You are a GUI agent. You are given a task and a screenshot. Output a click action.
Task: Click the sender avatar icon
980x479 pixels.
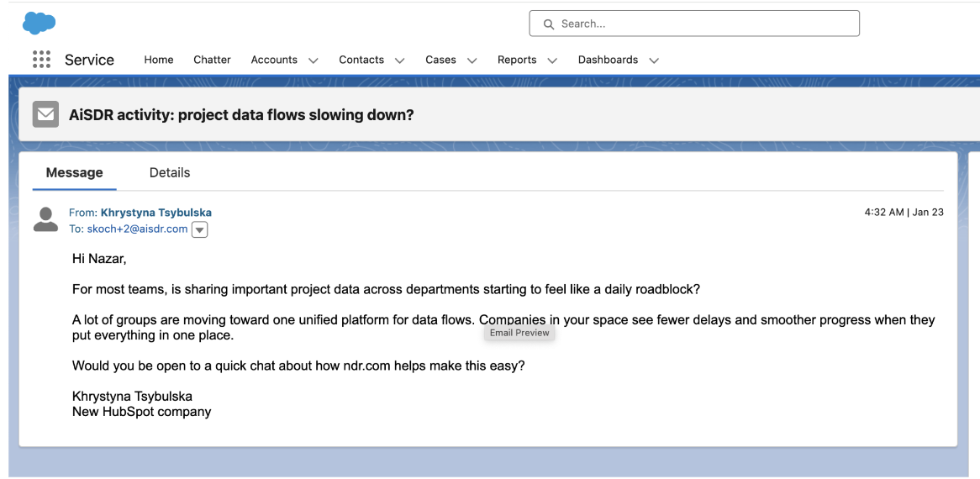45,219
